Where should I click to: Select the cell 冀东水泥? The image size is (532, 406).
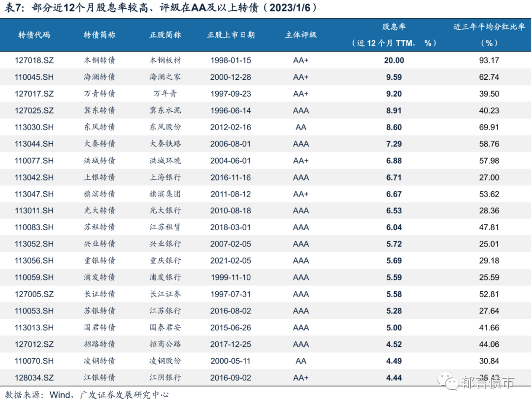click(x=165, y=111)
